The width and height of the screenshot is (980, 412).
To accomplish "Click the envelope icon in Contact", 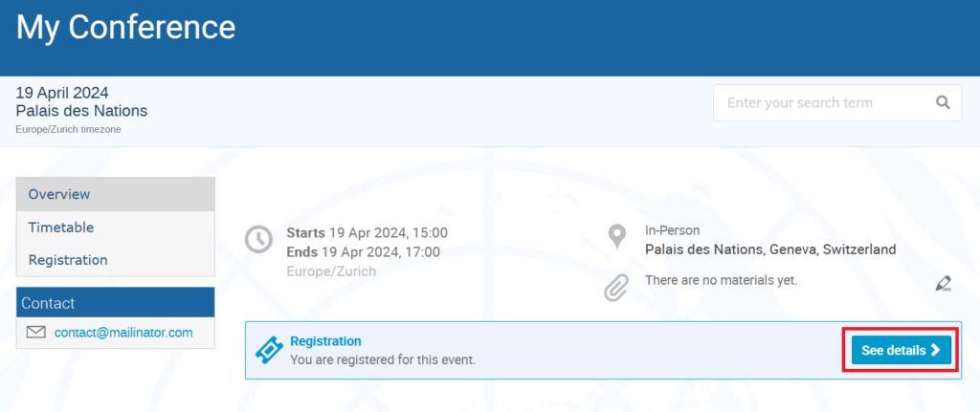I will pos(36,333).
